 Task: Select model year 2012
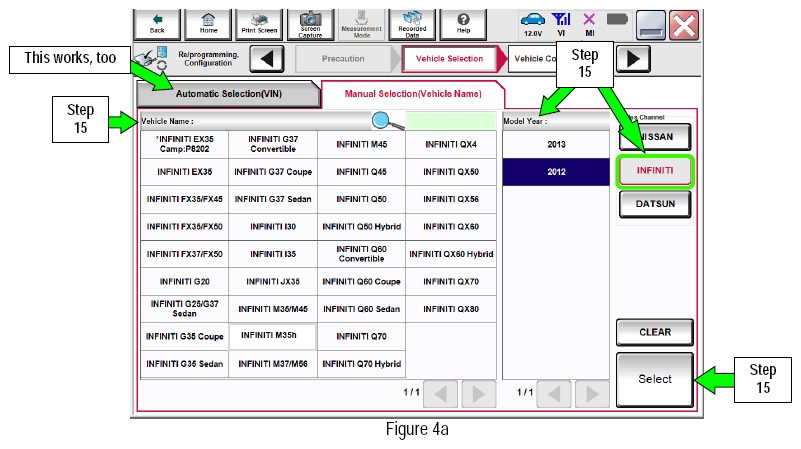click(556, 172)
